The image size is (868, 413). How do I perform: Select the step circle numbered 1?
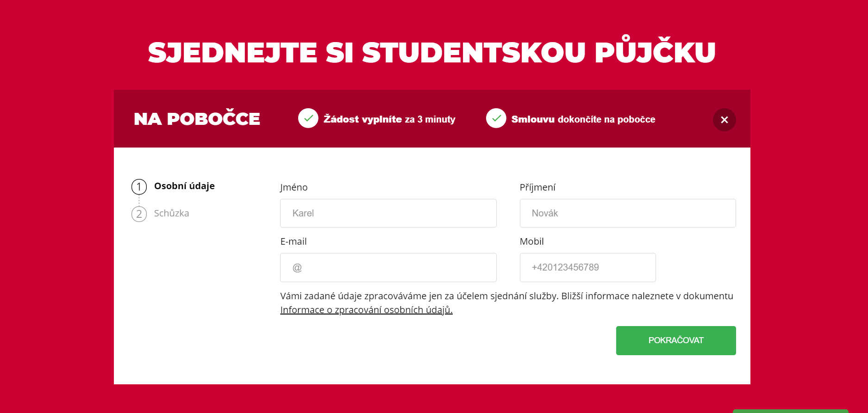[x=139, y=187]
